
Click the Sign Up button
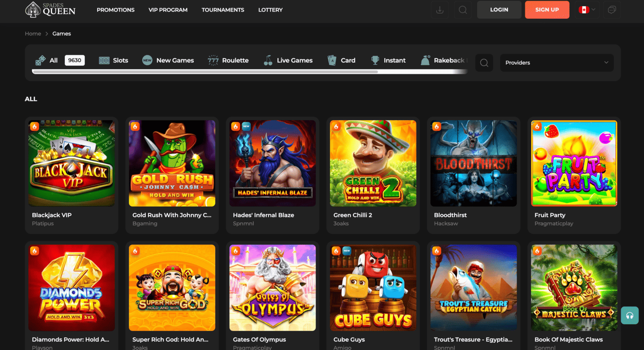547,10
